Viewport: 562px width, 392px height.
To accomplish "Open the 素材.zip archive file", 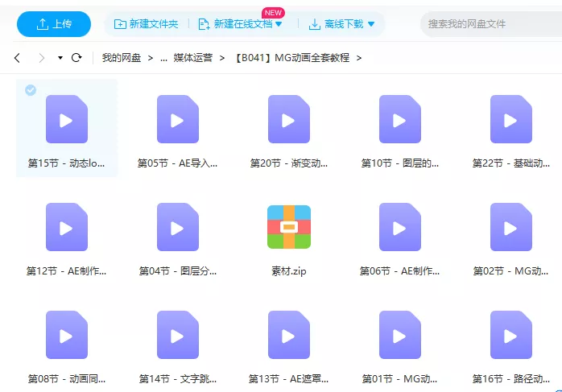I will click(288, 227).
